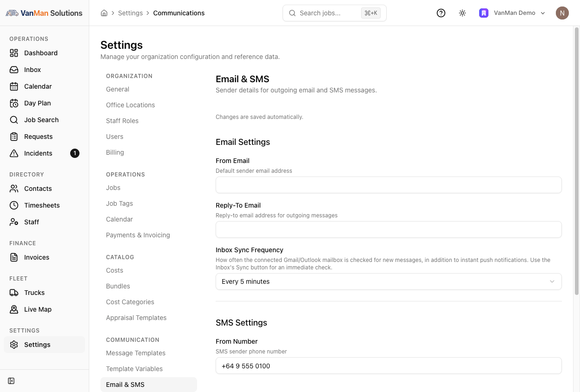Open Office Locations settings
The height and width of the screenshot is (392, 580).
131,105
